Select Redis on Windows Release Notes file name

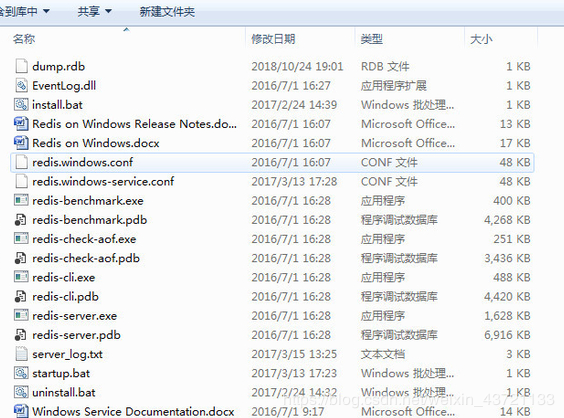(135, 124)
